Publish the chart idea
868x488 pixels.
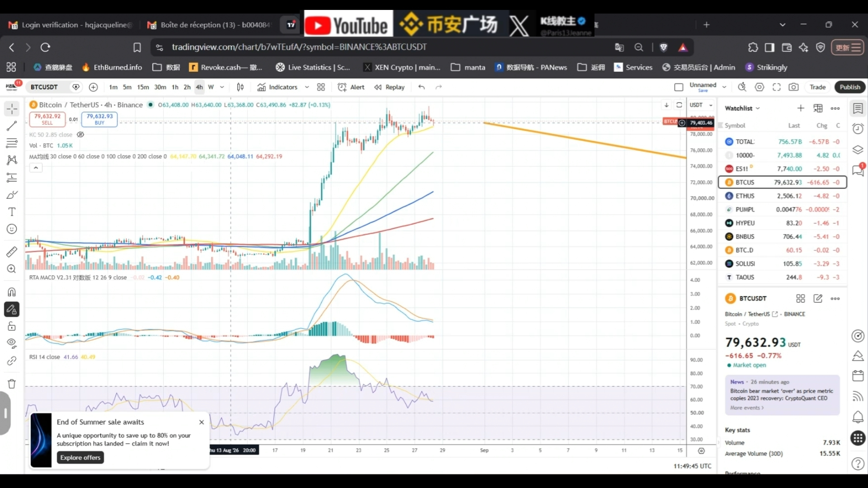850,87
